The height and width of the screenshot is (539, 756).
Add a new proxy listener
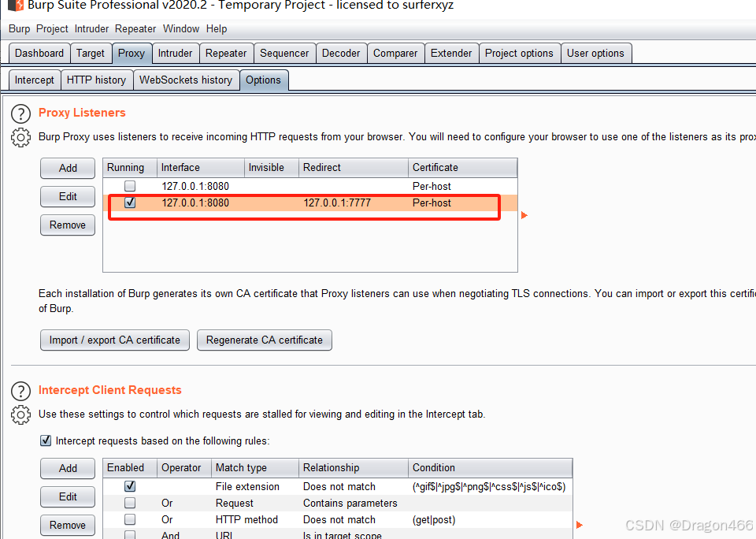(68, 168)
